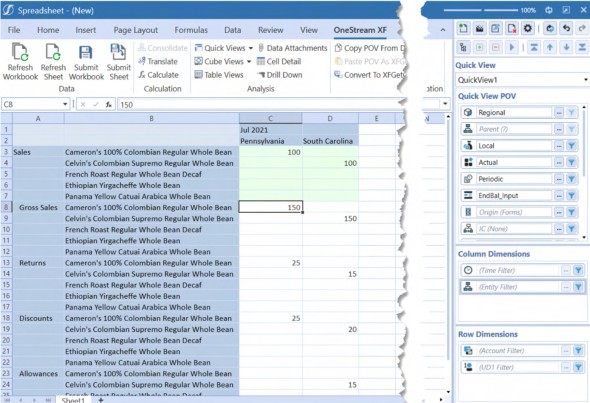Image resolution: width=590 pixels, height=403 pixels.
Task: Adjust the zoom slider at 100%
Action: [482, 10]
